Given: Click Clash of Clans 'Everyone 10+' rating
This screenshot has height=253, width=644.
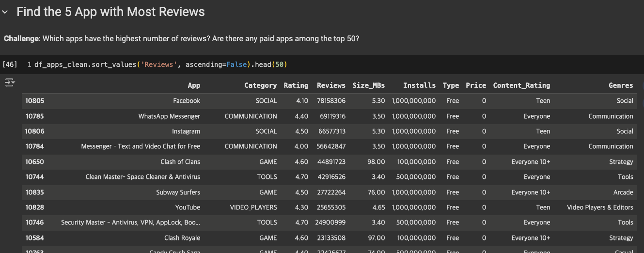Looking at the screenshot, I should tap(531, 162).
